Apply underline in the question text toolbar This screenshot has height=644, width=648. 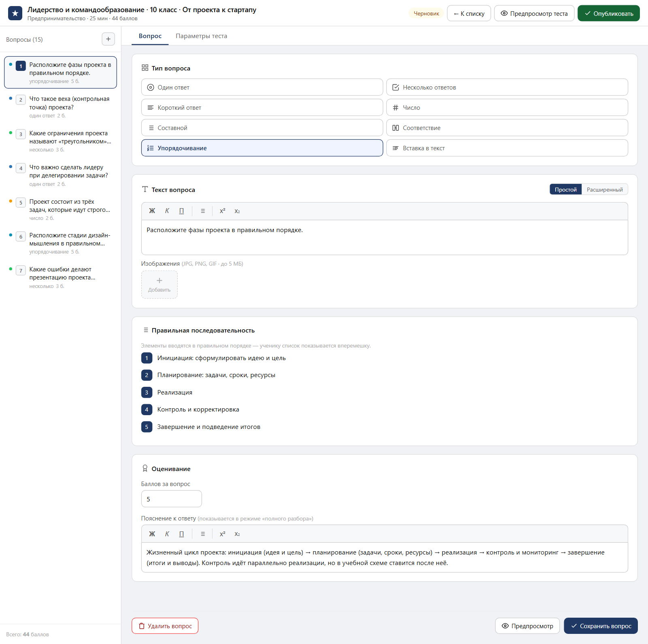[x=181, y=211]
